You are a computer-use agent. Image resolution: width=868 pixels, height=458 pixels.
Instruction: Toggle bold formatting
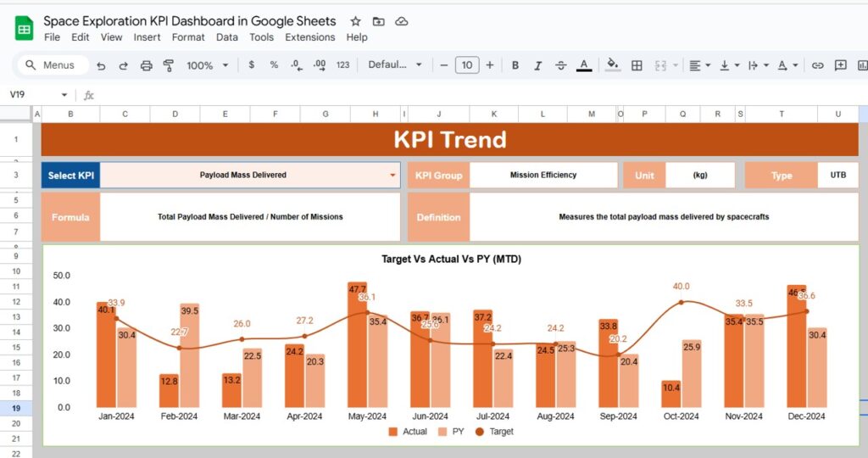pos(515,65)
